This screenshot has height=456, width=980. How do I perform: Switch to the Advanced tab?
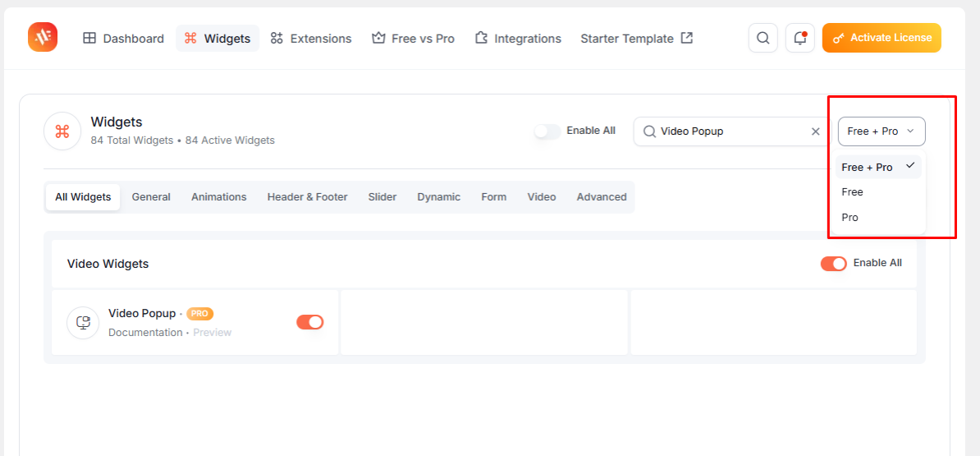[602, 197]
